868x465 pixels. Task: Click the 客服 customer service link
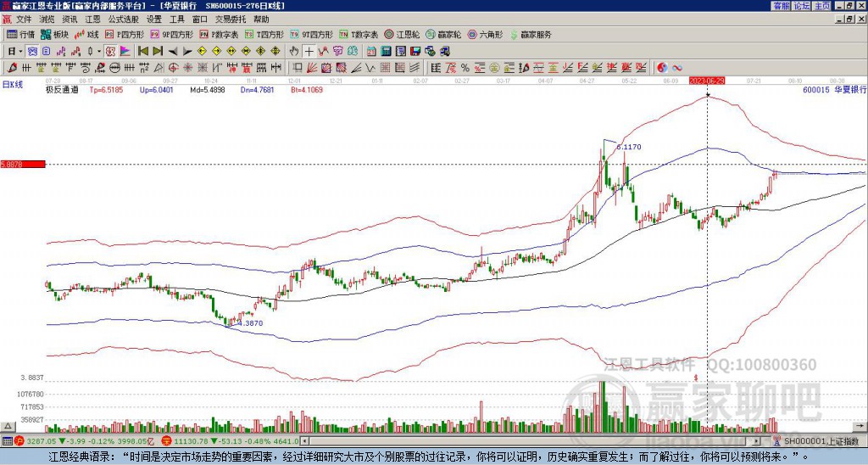point(781,6)
